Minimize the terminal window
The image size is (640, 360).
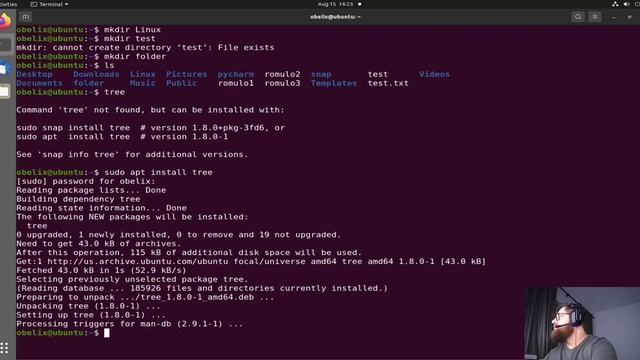click(613, 17)
